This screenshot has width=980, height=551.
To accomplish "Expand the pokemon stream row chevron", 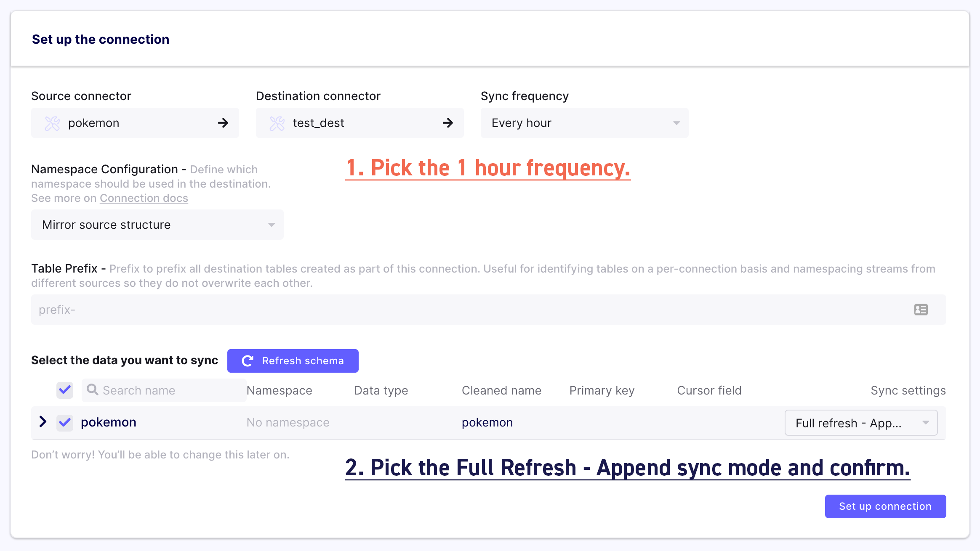I will tap(43, 421).
